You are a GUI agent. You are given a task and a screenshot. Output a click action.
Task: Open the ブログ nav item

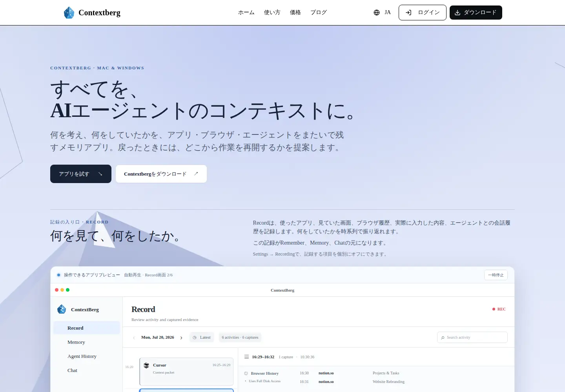[x=319, y=13]
